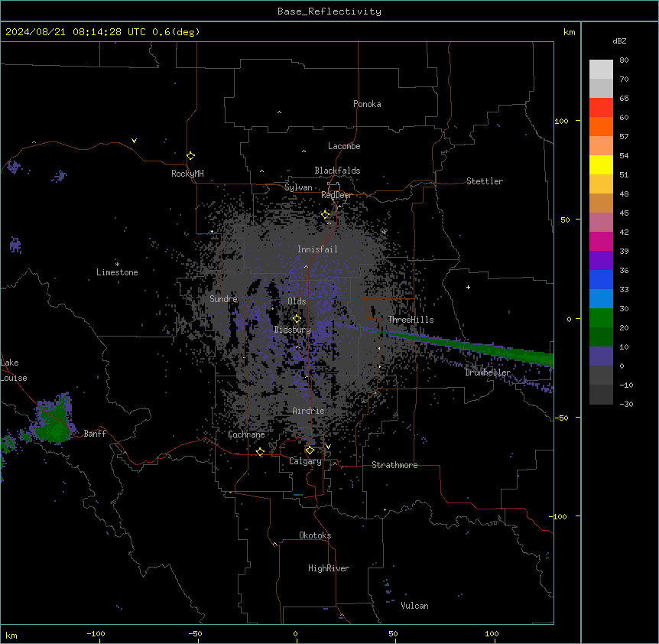Viewport: 659px width, 644px height.
Task: Click the yellow diamond marker between Olds and Didsbury
Action: pyautogui.click(x=297, y=319)
